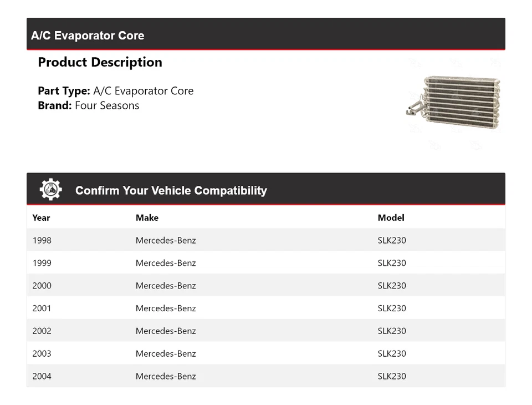Click the evaporator core product image
532x405 pixels.
pyautogui.click(x=454, y=103)
